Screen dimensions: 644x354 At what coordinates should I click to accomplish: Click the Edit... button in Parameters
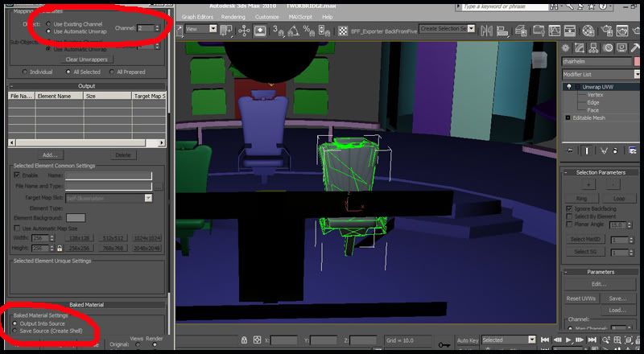tap(599, 284)
